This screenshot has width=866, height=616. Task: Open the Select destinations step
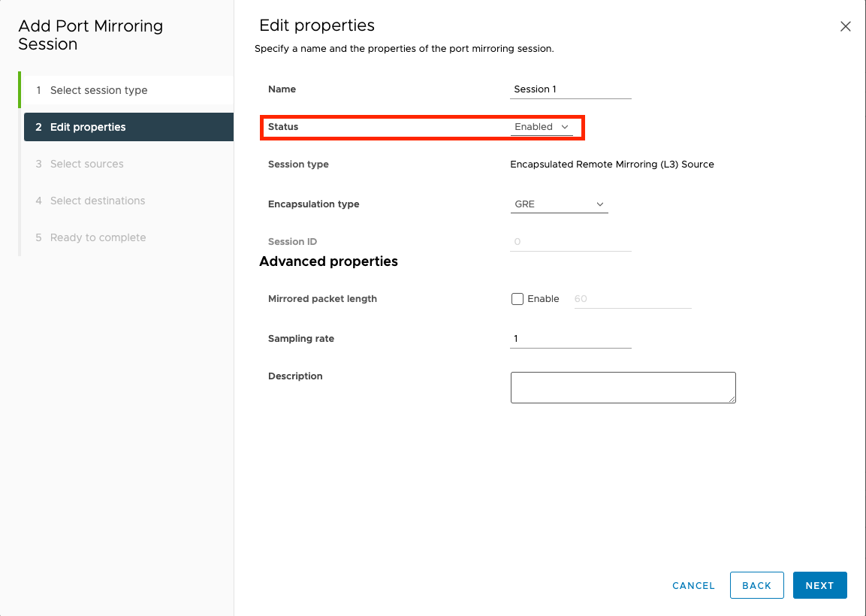click(x=97, y=200)
